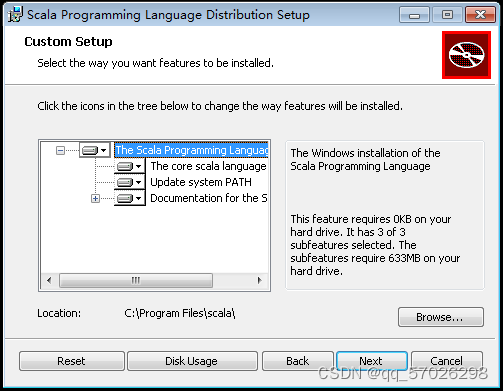This screenshot has height=391, width=503.
Task: Click the feature tree's horizontal scrollbar left arrow
Action: pos(49,280)
